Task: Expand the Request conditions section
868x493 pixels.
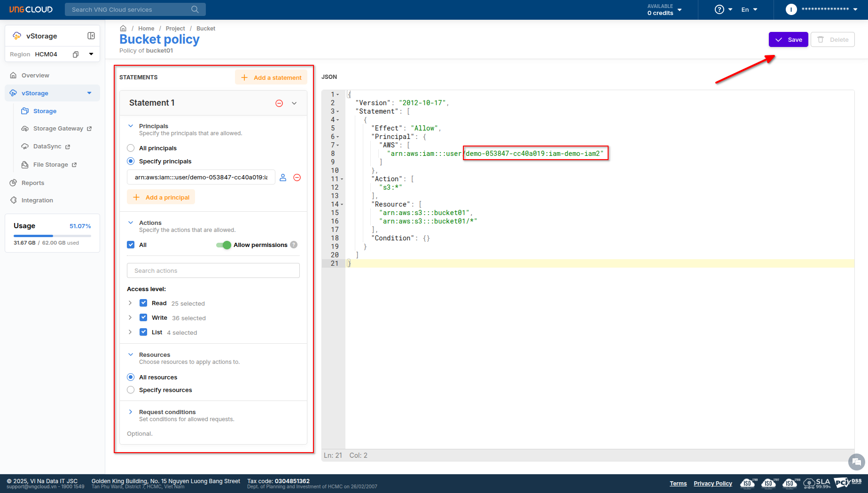Action: [131, 412]
